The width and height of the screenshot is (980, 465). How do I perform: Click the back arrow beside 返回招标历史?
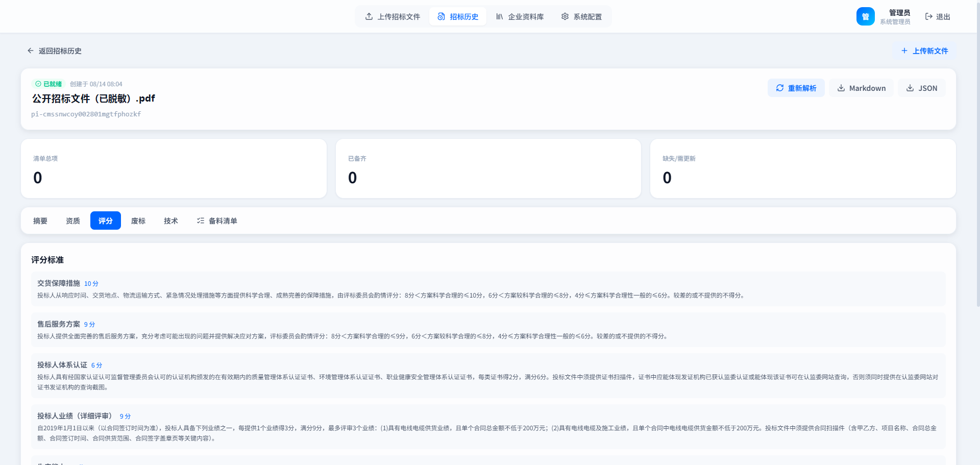(31, 51)
